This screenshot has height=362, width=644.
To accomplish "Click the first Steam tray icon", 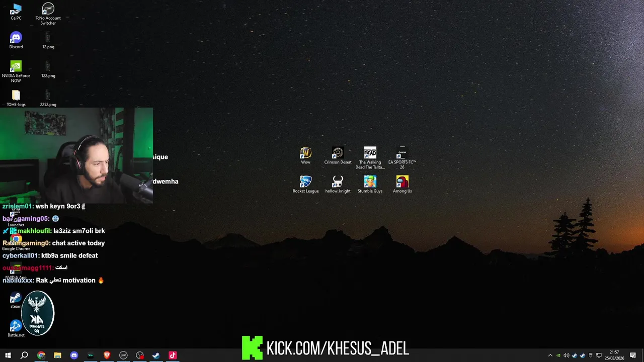I will click(x=575, y=355).
